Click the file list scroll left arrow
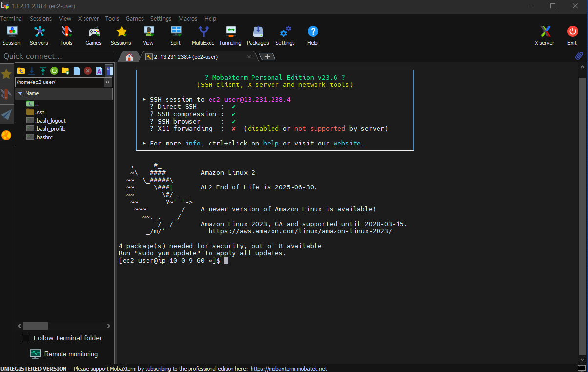This screenshot has width=588, height=372. (19, 326)
